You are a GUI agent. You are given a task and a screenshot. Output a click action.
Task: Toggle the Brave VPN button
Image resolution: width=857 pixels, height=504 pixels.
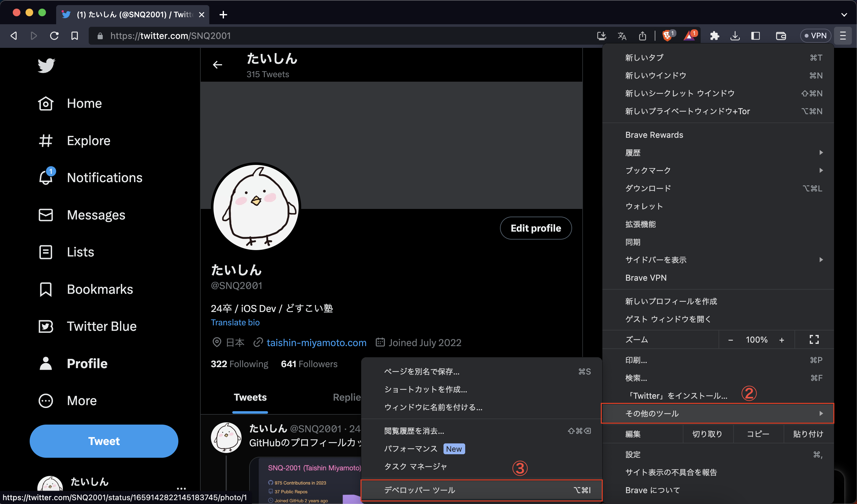click(x=815, y=36)
